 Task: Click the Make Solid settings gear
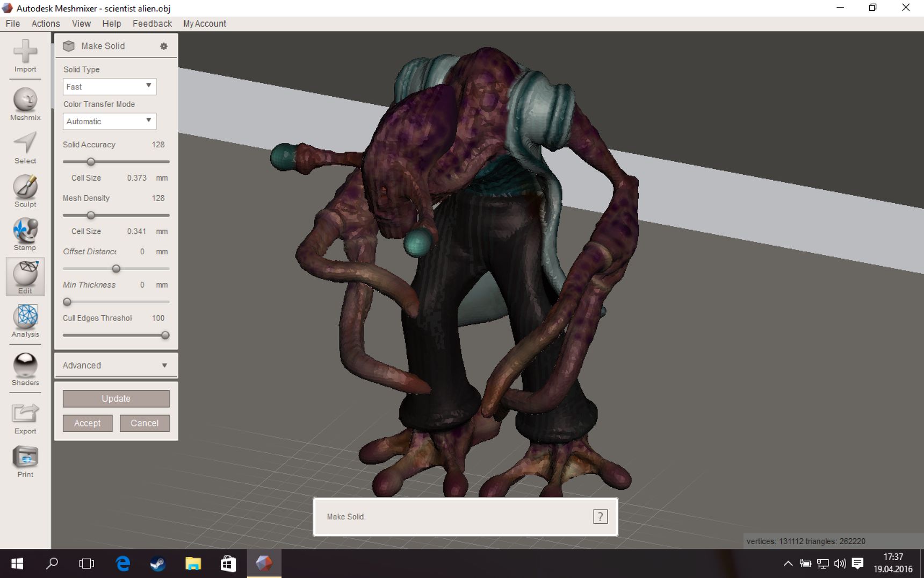164,46
